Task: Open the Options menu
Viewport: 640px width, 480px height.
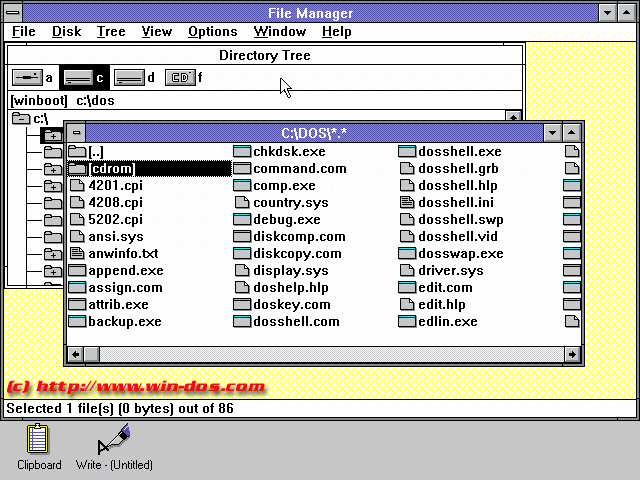Action: click(212, 32)
